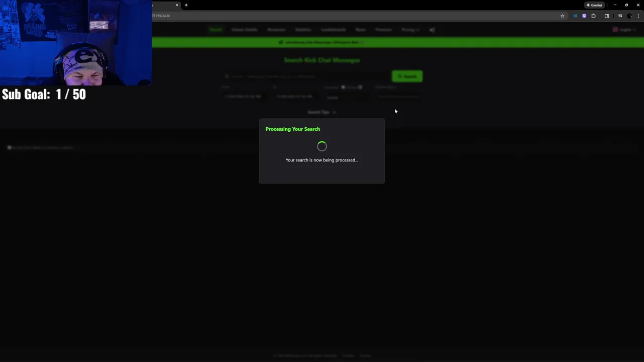Click the tab audio playing speaker icon
The height and width of the screenshot is (362, 644).
pos(575,16)
